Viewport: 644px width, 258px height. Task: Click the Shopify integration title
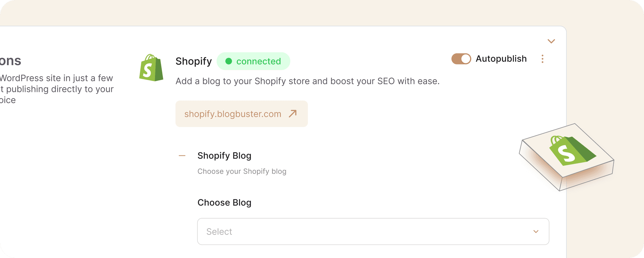[193, 61]
